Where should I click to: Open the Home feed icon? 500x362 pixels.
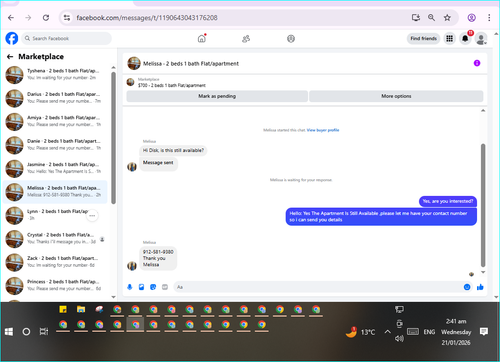point(202,39)
